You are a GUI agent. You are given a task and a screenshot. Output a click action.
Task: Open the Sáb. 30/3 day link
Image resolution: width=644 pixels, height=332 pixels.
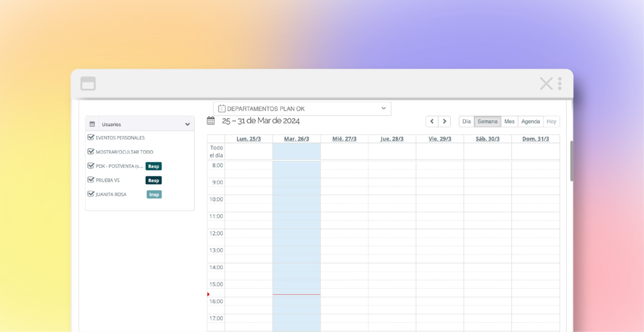(488, 139)
